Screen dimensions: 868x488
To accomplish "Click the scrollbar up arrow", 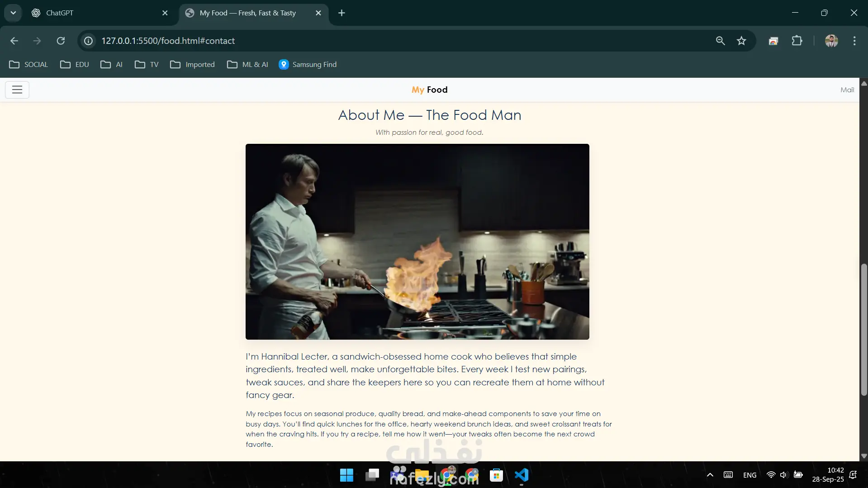I will [x=864, y=83].
